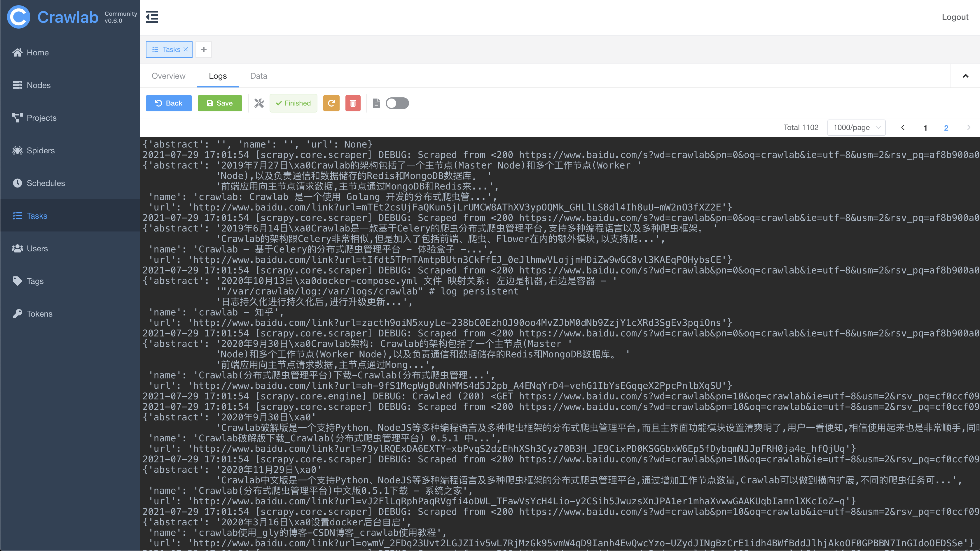980x551 pixels.
Task: Go to the previous log page arrow
Action: click(x=903, y=127)
